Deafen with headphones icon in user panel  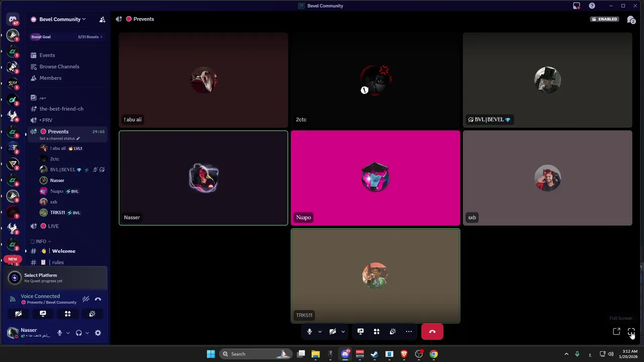[x=78, y=333]
